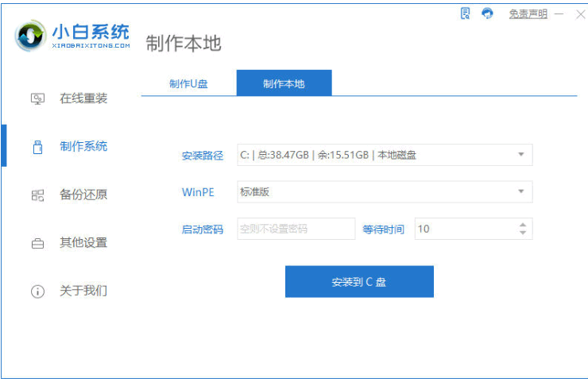Click the 等待时间 label

click(x=383, y=229)
